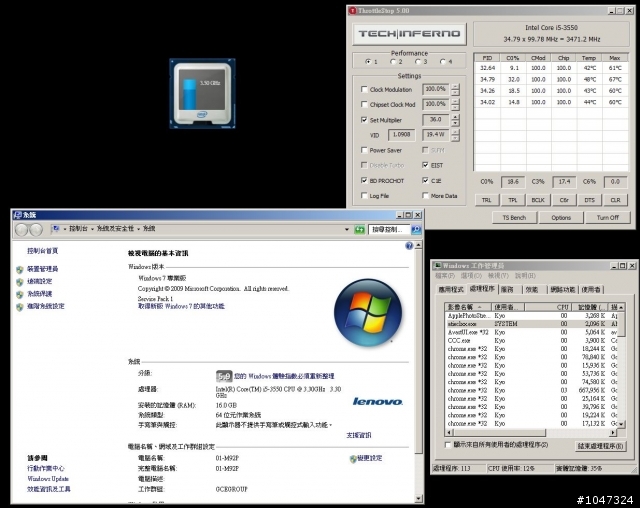This screenshot has width=640, height=508.
Task: Click the TRL button
Action: click(x=487, y=200)
